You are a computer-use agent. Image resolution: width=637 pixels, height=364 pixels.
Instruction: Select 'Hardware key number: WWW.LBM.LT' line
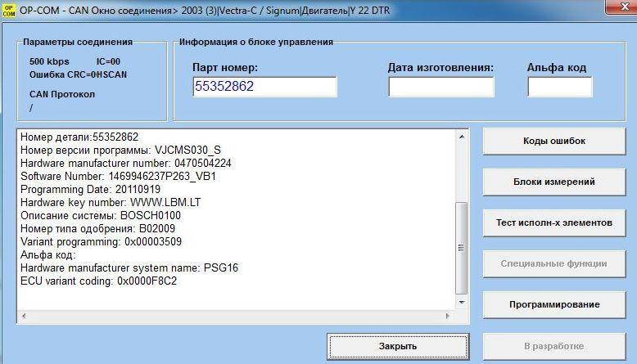[111, 203]
